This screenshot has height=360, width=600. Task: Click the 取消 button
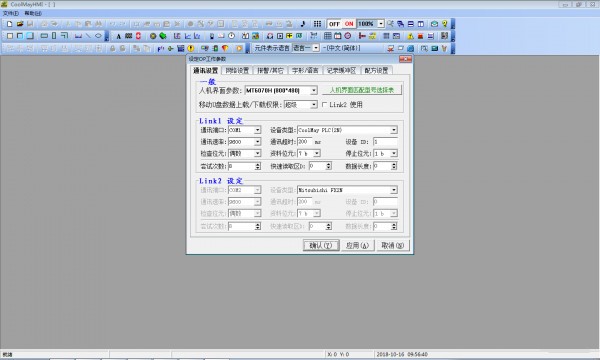tap(392, 246)
